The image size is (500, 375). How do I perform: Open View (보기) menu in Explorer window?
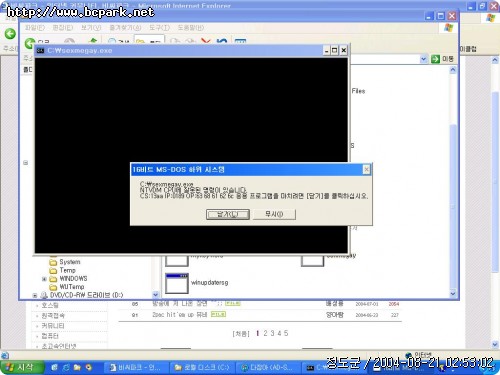(x=91, y=28)
